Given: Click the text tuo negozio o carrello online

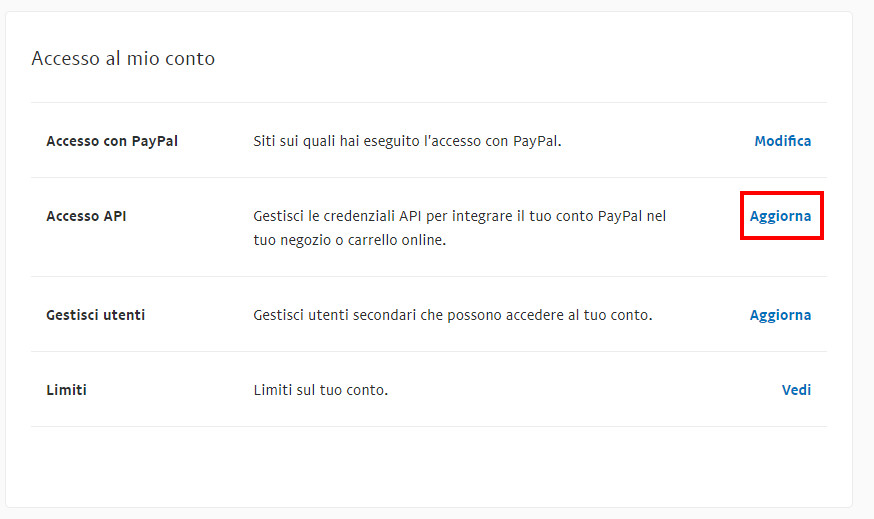Looking at the screenshot, I should 349,240.
